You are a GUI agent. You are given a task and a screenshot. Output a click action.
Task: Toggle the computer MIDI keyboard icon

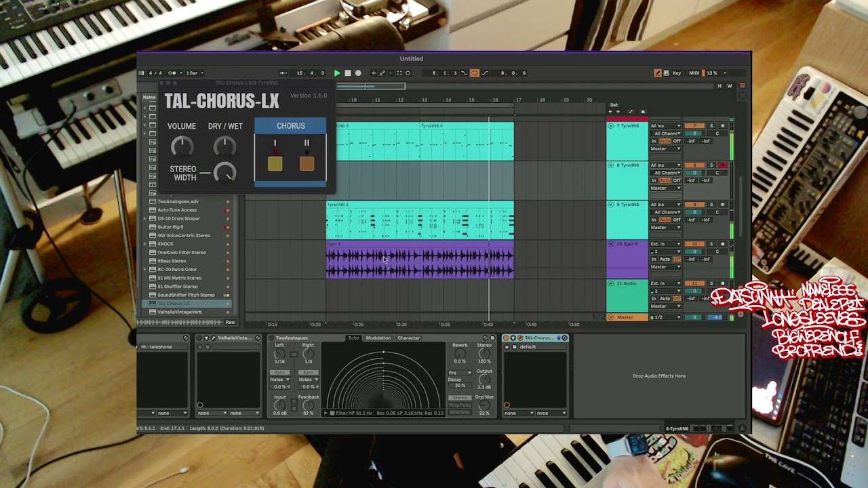tap(667, 73)
